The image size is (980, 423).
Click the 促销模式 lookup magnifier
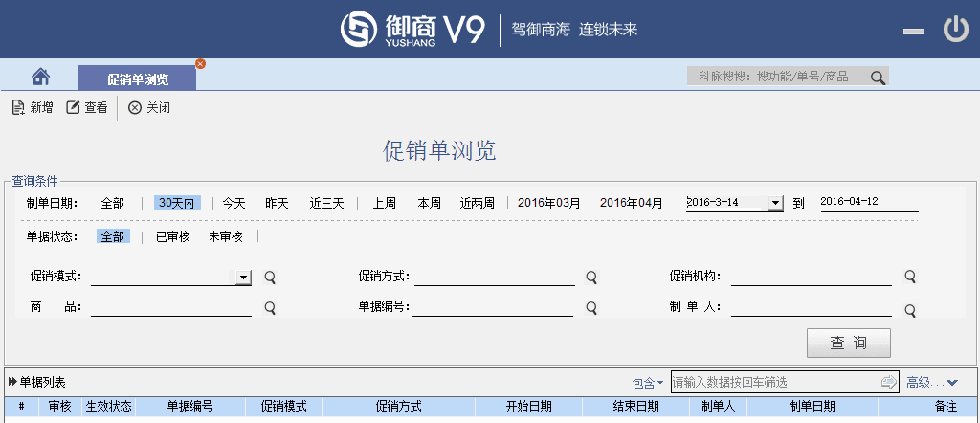coord(269,277)
